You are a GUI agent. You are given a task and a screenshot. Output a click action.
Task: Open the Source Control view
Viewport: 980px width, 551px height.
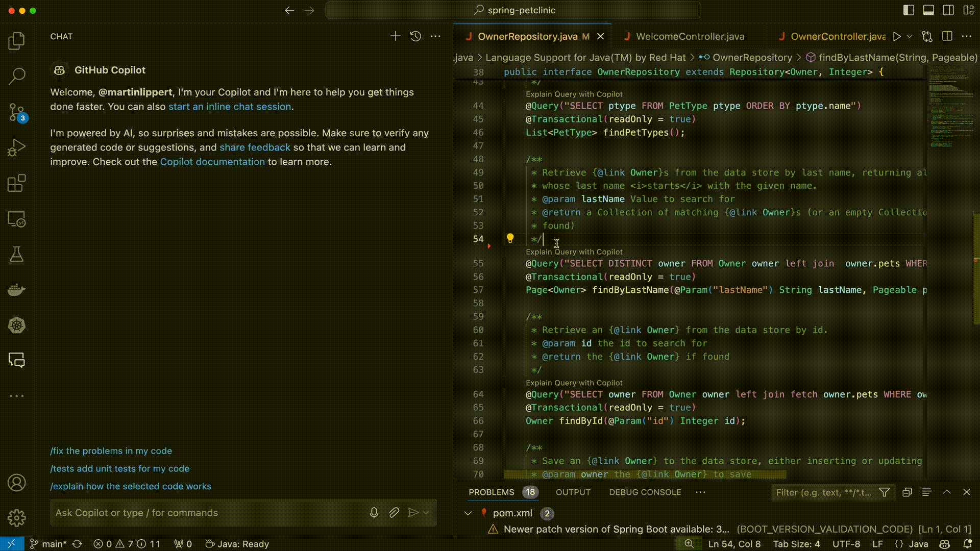[x=16, y=112]
